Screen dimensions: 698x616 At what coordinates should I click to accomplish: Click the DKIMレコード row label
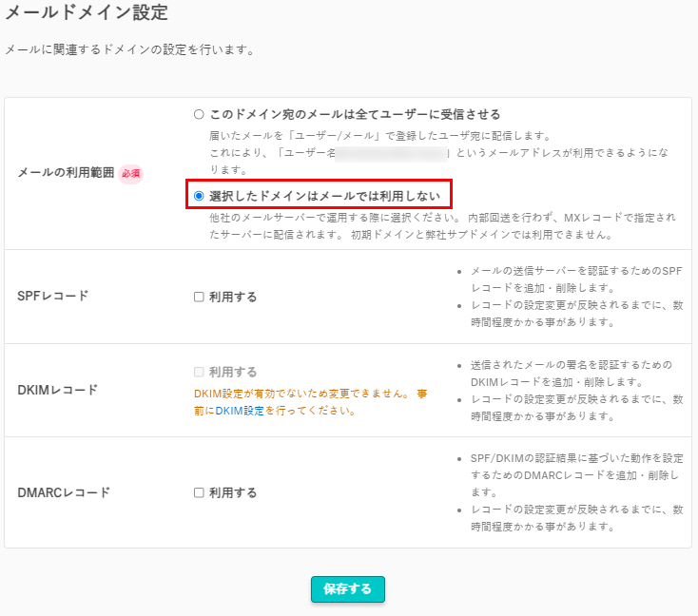(x=55, y=390)
